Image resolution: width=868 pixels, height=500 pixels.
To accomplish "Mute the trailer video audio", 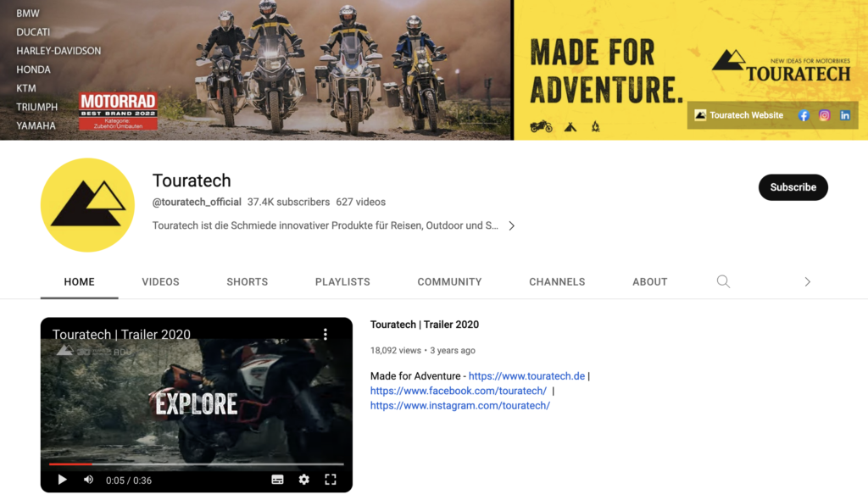I will pos(88,479).
